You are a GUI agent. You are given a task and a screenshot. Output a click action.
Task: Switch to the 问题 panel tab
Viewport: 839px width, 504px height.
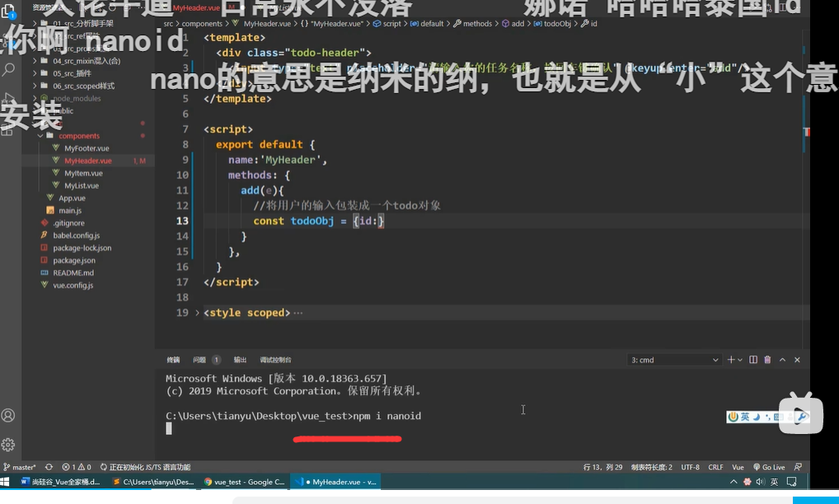199,360
